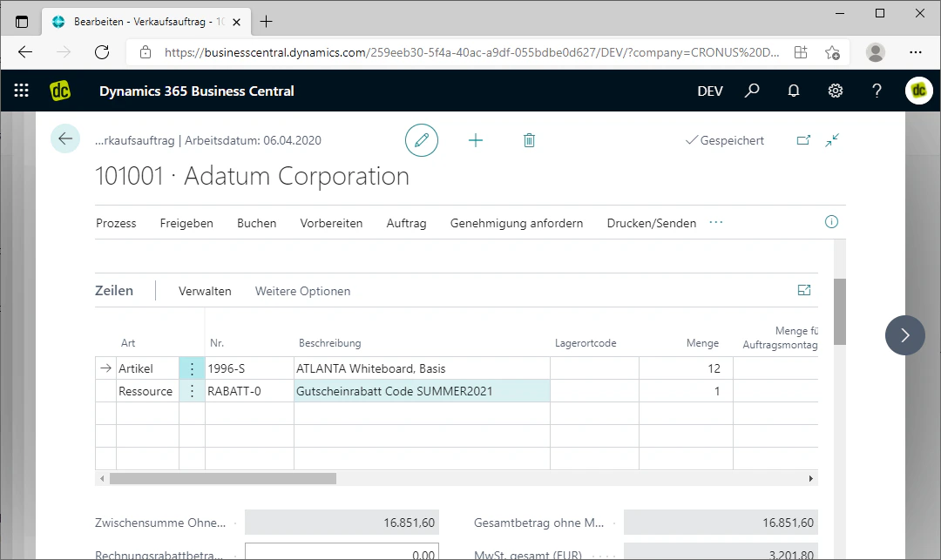Open the Vorbereiten menu
This screenshot has height=560, width=941.
point(331,223)
